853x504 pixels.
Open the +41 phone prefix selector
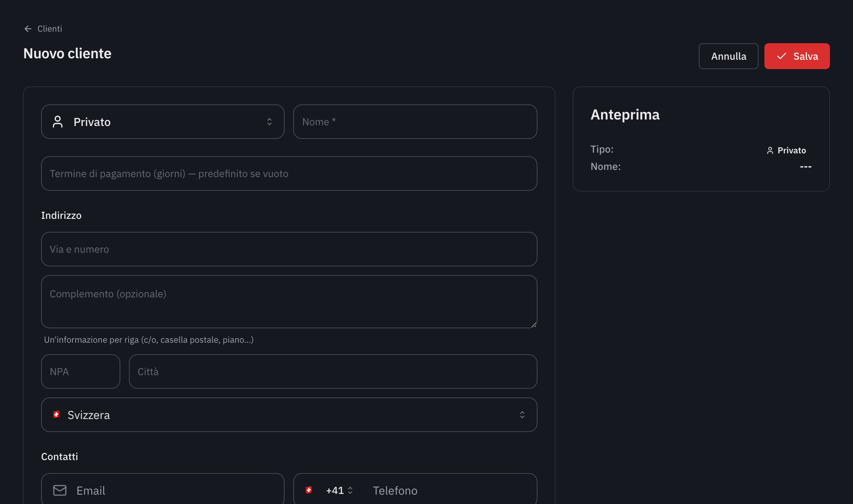339,490
